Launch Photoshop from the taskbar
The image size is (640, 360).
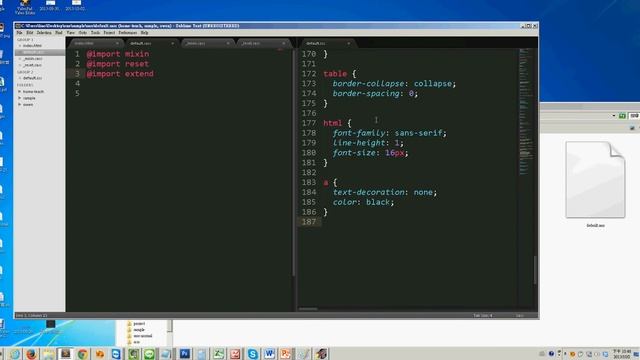click(184, 354)
